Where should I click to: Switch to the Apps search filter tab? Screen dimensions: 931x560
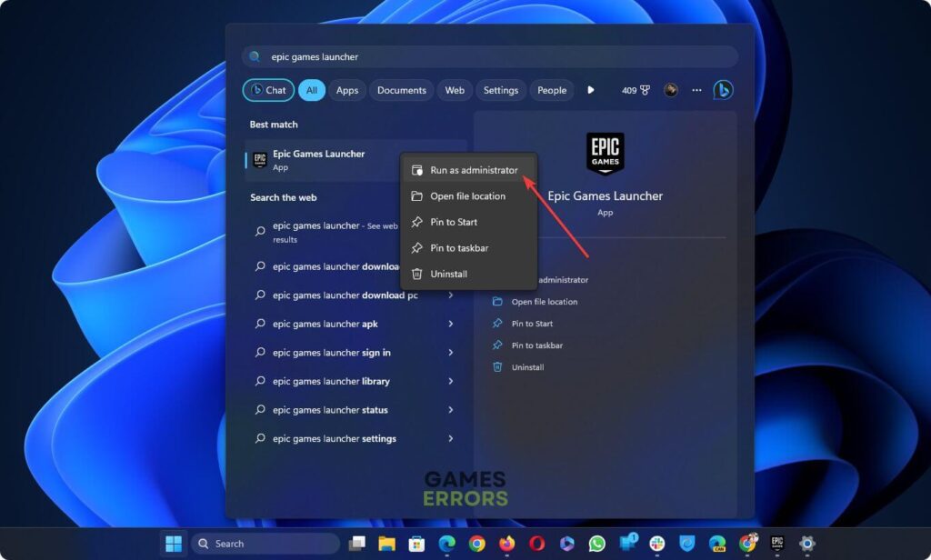tap(346, 90)
